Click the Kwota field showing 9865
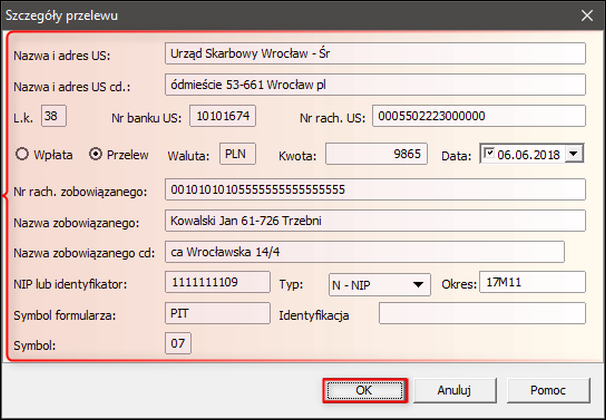606x420 pixels. (x=376, y=154)
